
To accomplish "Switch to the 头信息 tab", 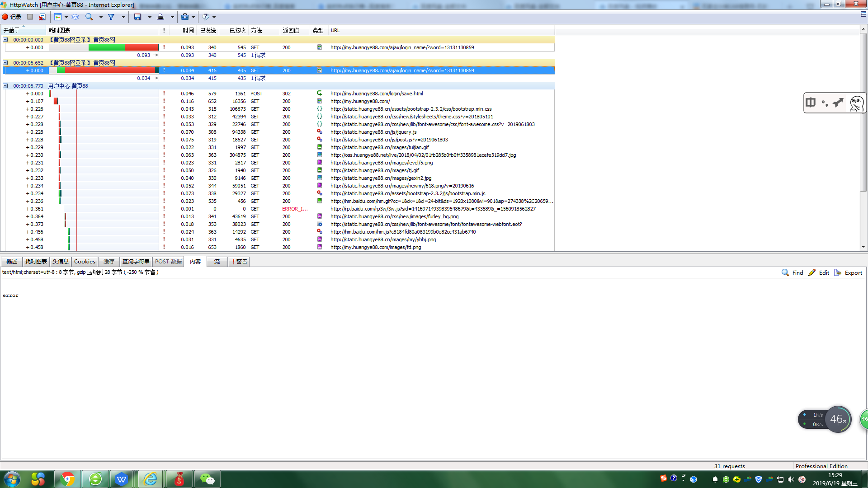I will pos(60,262).
